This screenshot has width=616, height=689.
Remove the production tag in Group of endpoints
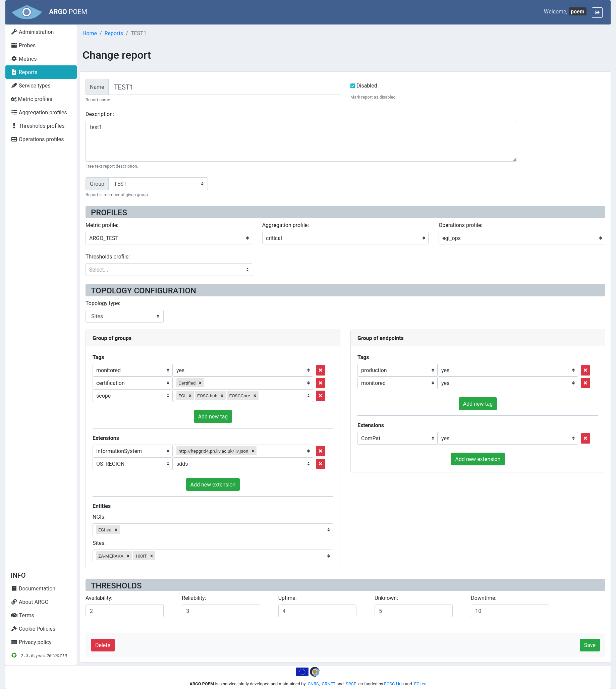[585, 370]
